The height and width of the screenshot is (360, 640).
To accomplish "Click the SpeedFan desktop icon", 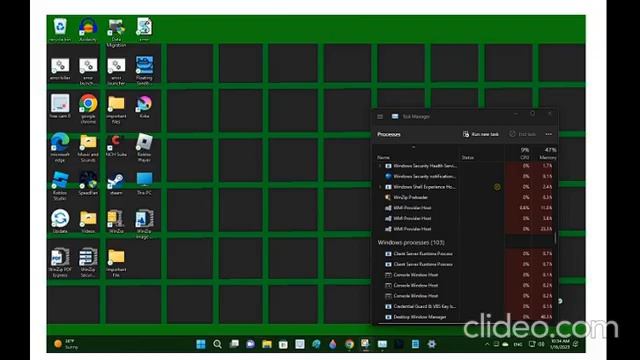I will (x=88, y=183).
